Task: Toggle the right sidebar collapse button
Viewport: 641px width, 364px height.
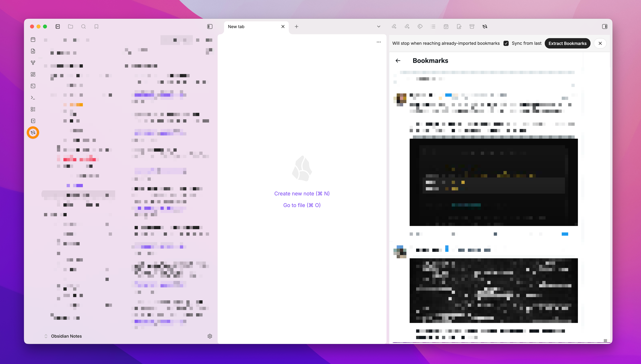Action: click(x=604, y=27)
